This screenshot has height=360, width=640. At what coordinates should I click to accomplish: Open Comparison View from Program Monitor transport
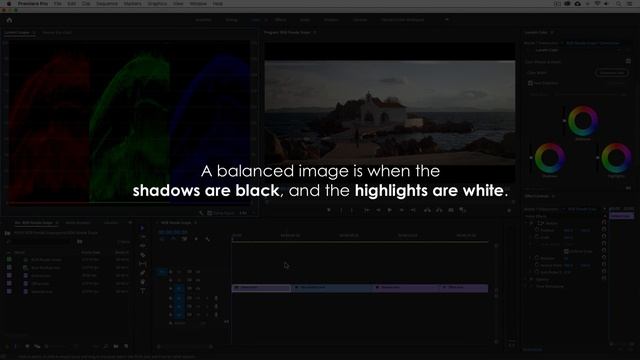[462, 210]
